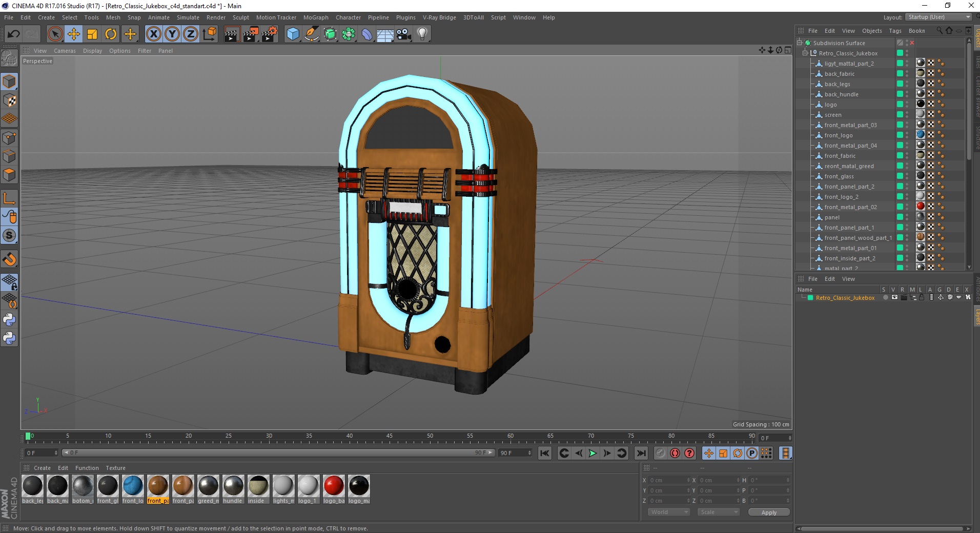The height and width of the screenshot is (533, 980).
Task: Toggle visibility dots for screen object
Action: 907,115
